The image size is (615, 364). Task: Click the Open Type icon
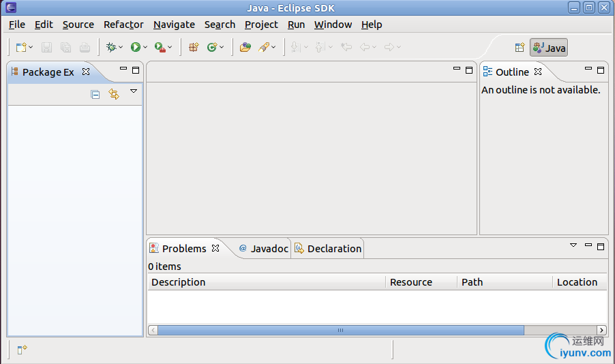245,48
